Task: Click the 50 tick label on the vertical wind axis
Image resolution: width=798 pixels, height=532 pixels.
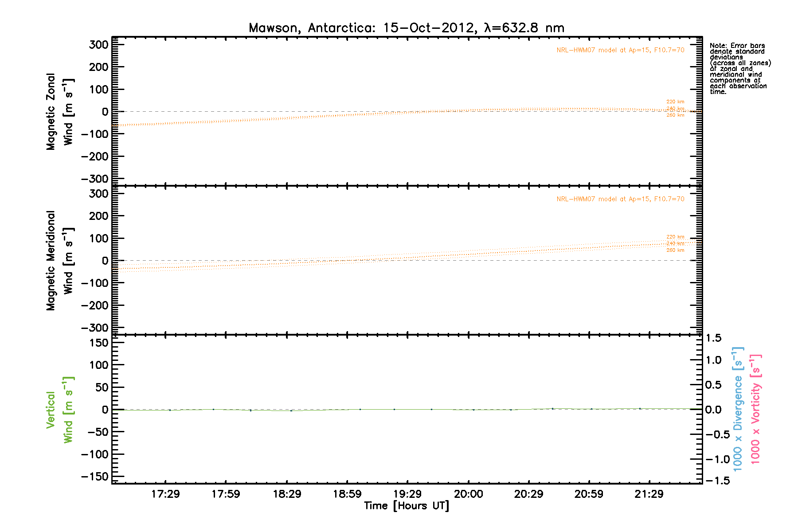Action: (102, 387)
